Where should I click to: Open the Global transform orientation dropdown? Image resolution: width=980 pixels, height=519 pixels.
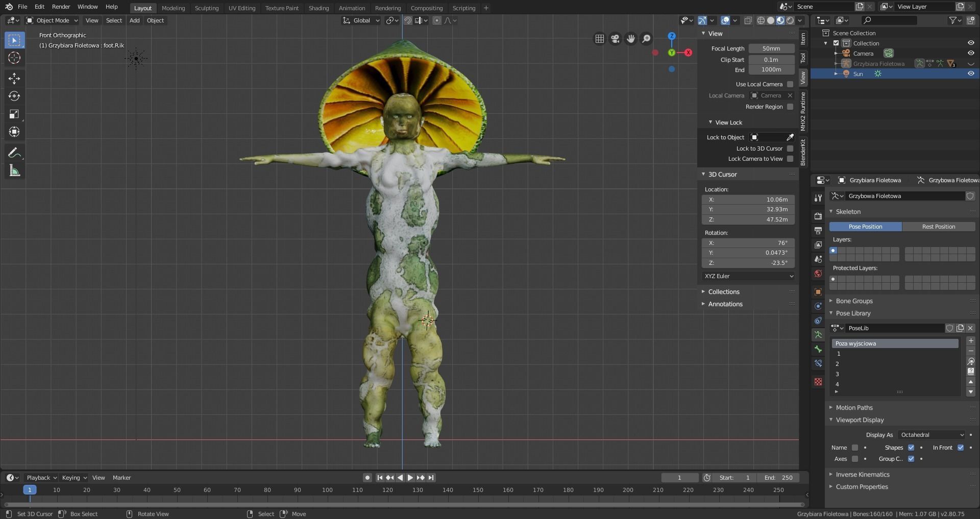(361, 20)
